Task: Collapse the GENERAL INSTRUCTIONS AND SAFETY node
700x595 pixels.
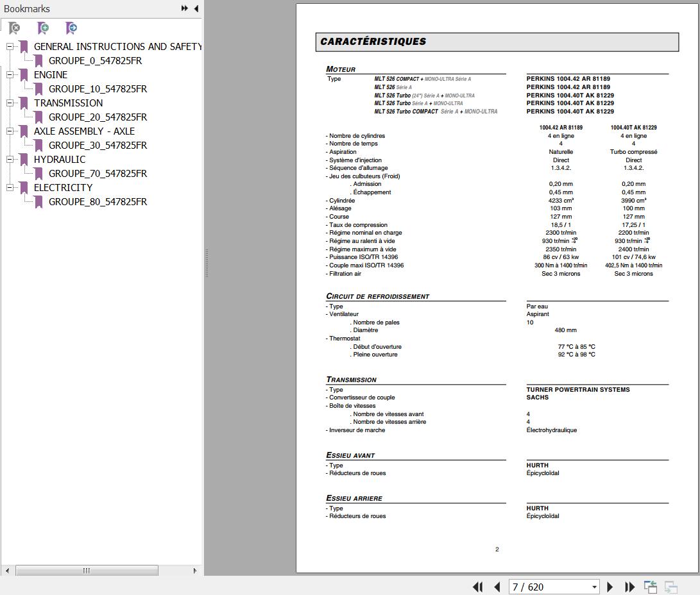Action: coord(10,46)
